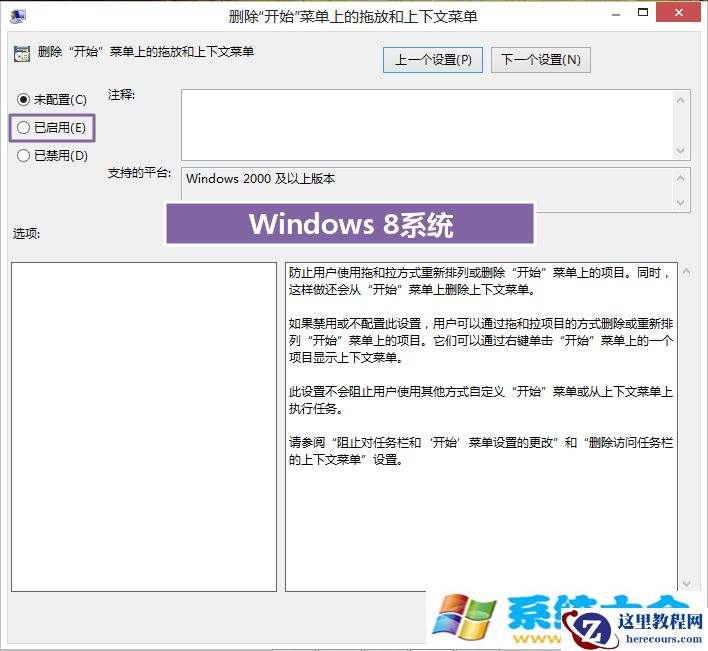Click the paragraph starting with 此设置不会阻止用户
The width and height of the screenshot is (708, 651).
click(481, 400)
